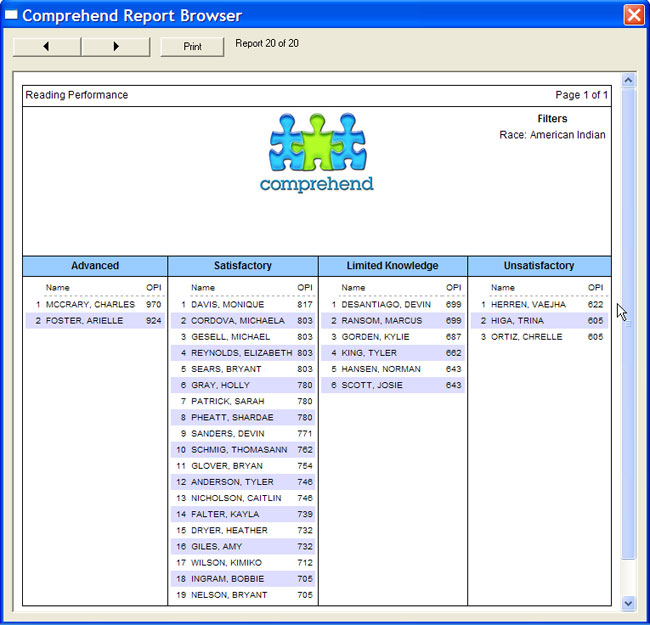Select the HIGA, TRINA row

(539, 321)
